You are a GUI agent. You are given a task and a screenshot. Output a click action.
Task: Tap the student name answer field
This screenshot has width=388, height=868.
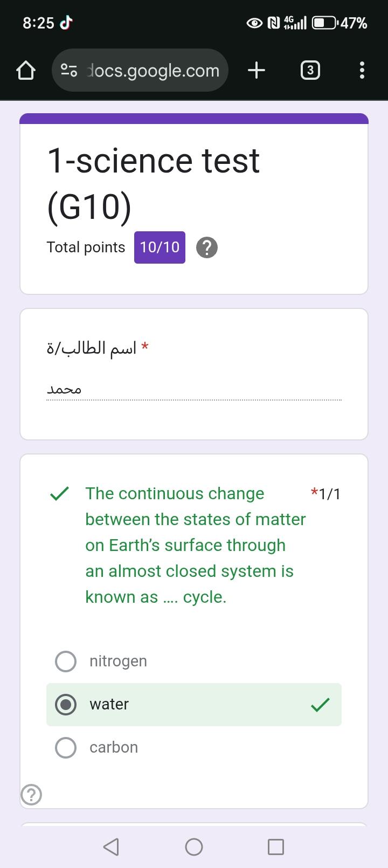[x=194, y=390]
